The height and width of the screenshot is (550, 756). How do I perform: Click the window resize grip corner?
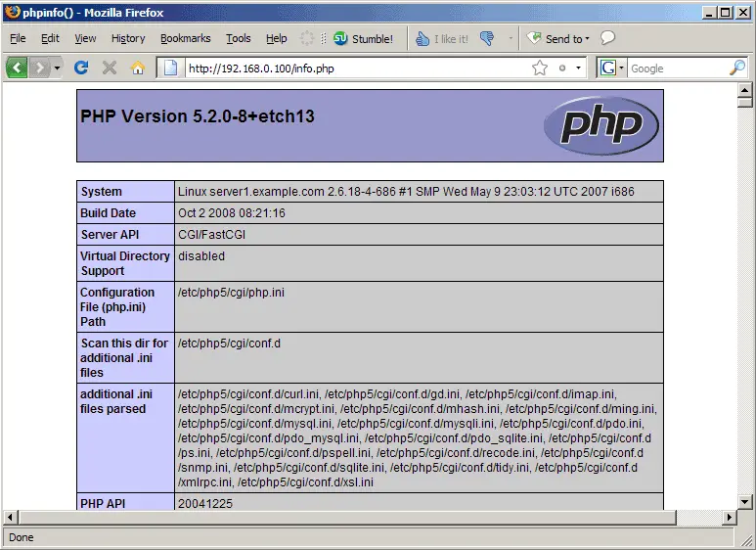tap(747, 540)
